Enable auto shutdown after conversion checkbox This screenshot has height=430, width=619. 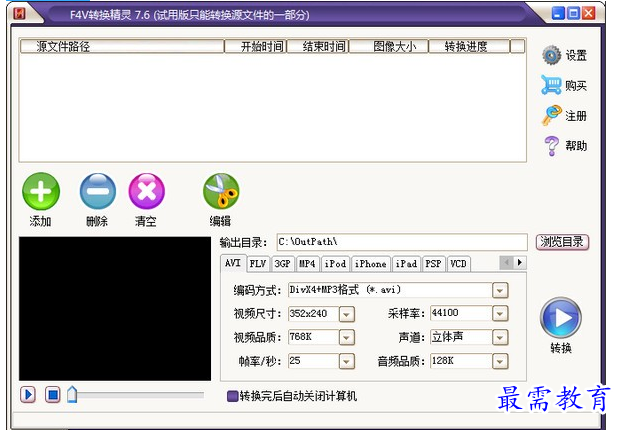(233, 396)
